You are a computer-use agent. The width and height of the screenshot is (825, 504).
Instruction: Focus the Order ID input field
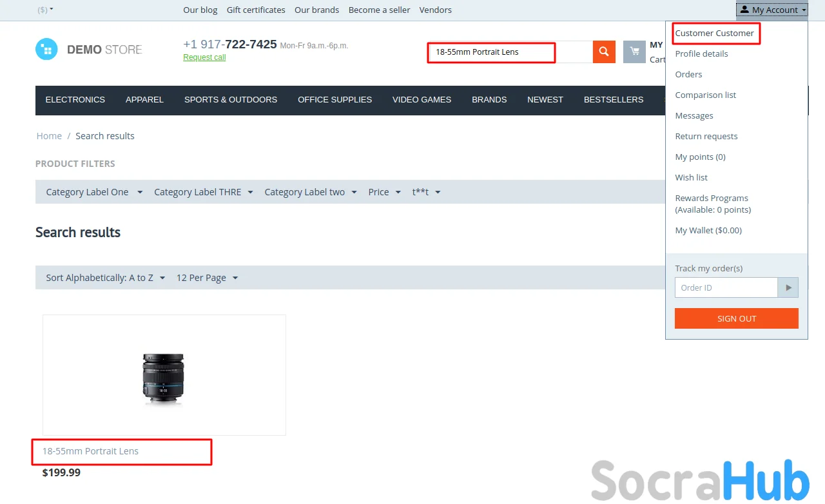[726, 287]
